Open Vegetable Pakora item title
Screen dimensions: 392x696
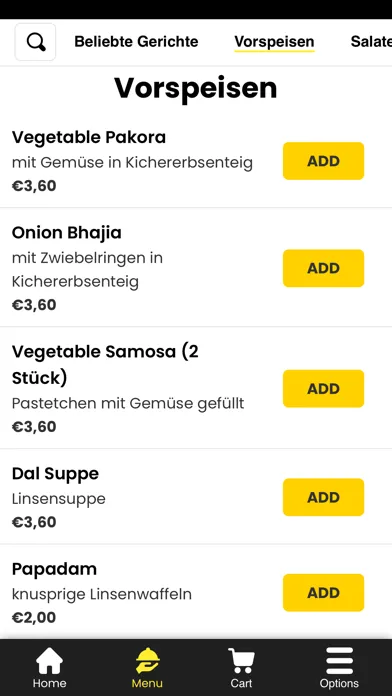point(89,137)
